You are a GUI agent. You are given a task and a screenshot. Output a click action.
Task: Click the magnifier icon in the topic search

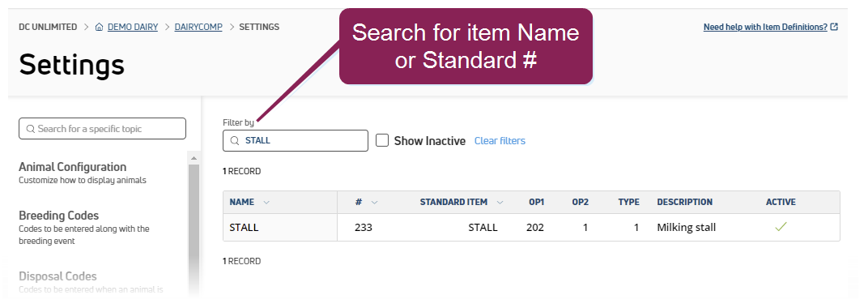tap(31, 129)
